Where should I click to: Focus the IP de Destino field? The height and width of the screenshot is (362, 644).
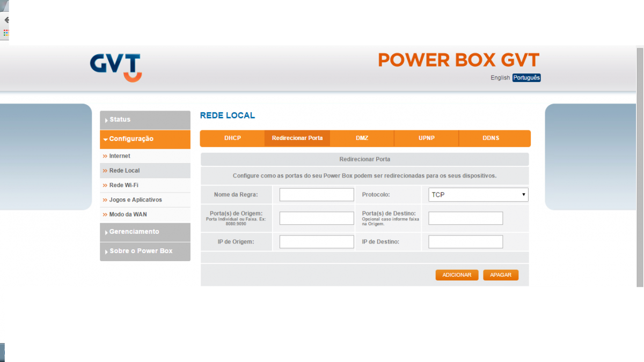point(466,242)
